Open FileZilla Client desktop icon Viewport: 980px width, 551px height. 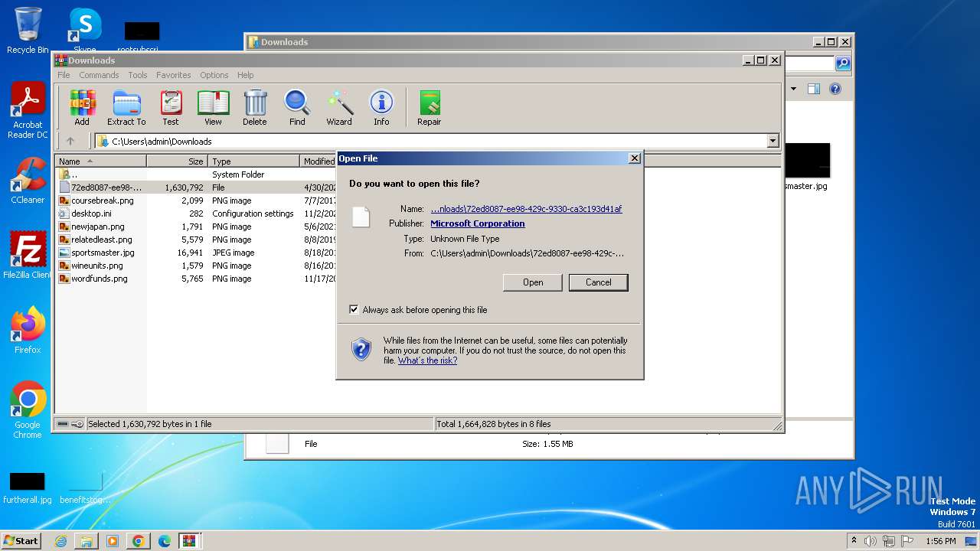(28, 256)
